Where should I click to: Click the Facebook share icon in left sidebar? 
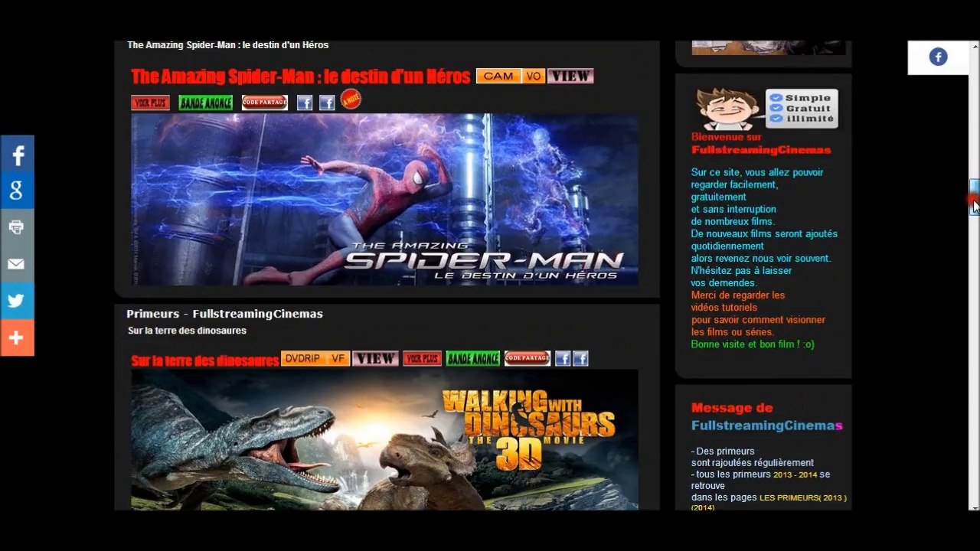17,153
